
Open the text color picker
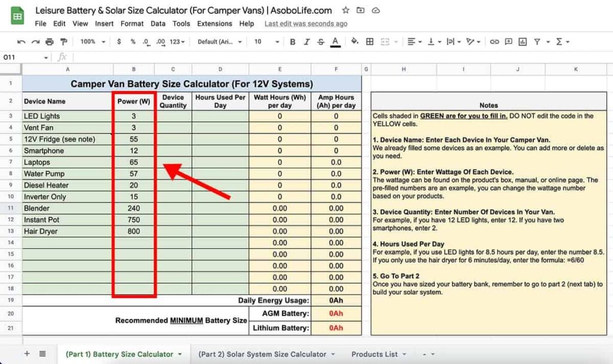[x=335, y=42]
